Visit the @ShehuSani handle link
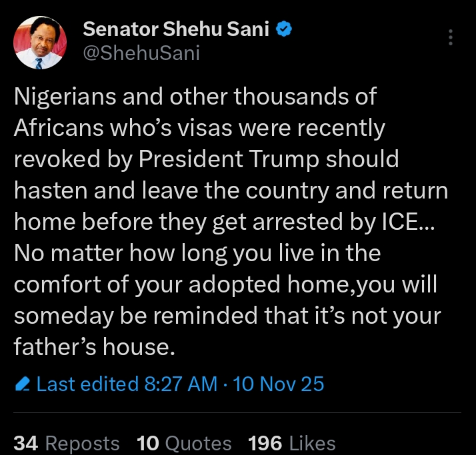Viewport: 476px width, 455px height. pyautogui.click(x=141, y=54)
